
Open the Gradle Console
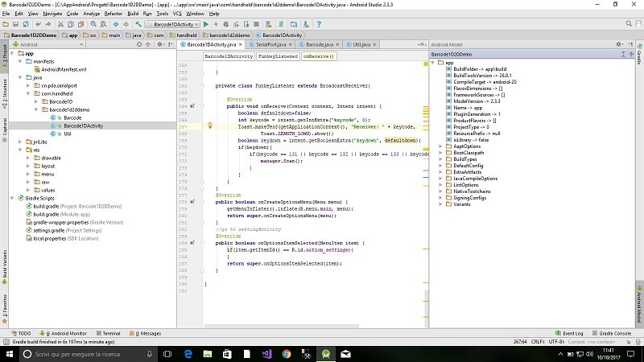click(612, 333)
